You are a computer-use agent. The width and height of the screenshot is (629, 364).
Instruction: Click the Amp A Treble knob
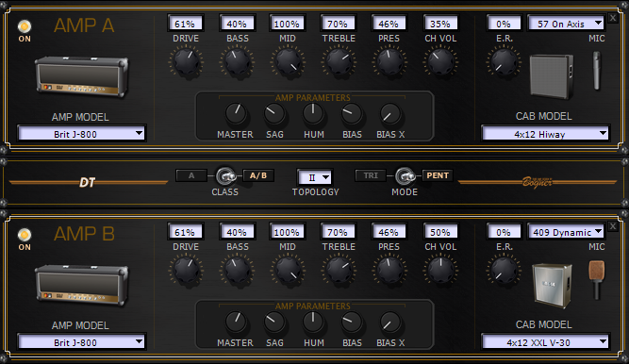tap(339, 61)
